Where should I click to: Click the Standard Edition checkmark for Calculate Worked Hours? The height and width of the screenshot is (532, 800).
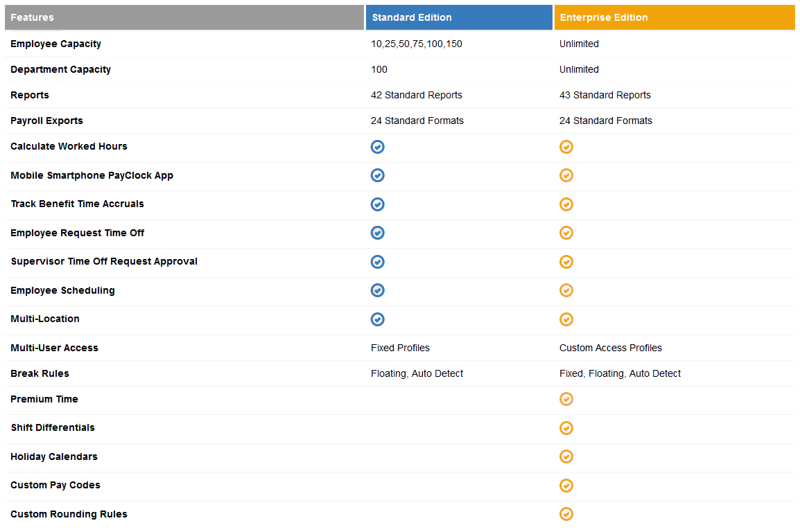pos(378,147)
